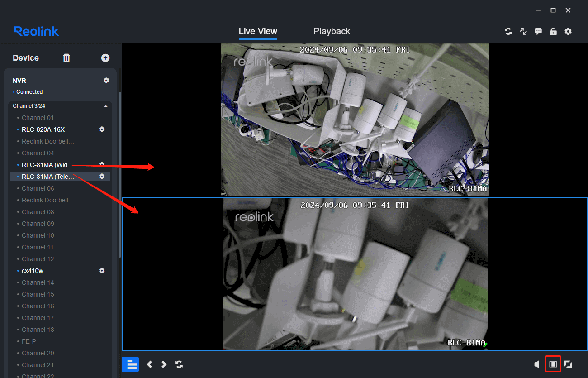Select Channel 10 in list
This screenshot has width=588, height=378.
38,235
